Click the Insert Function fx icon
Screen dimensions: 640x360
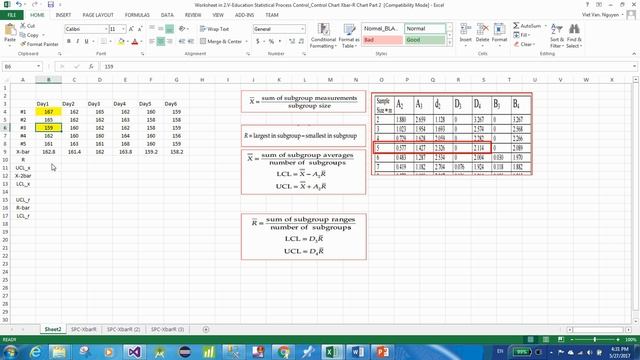[91, 67]
